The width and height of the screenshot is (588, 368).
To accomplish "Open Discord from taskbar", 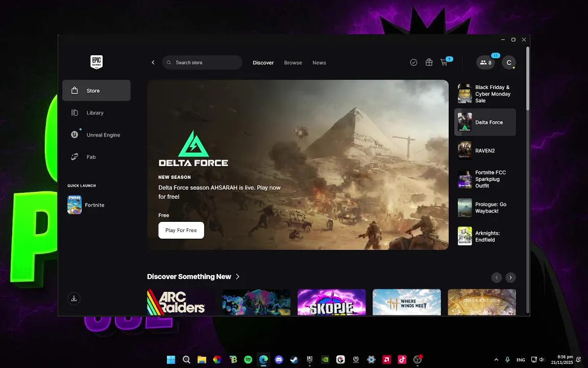I will [279, 359].
